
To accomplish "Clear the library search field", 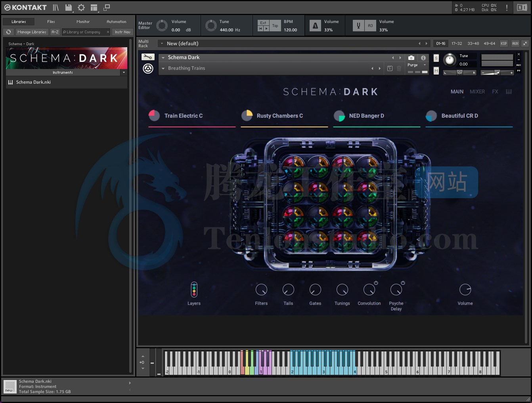I will 108,32.
